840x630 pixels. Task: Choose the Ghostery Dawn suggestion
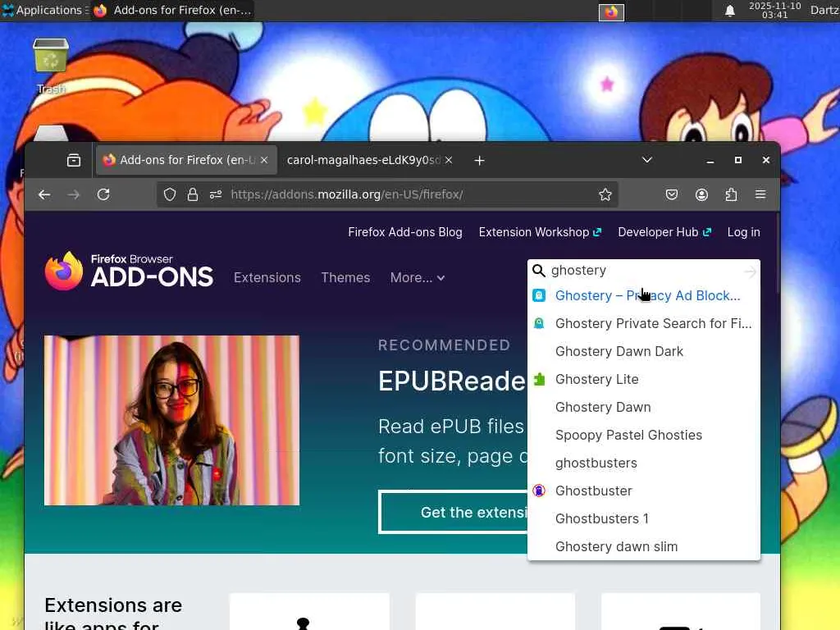coord(644,407)
